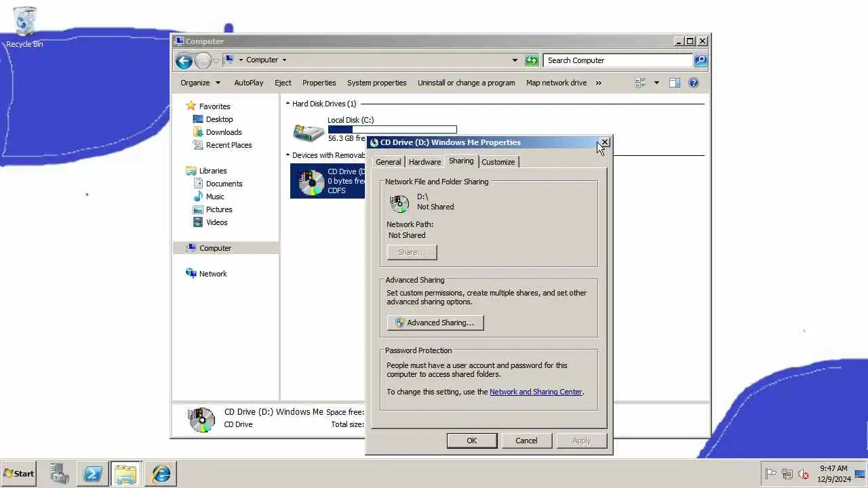Open the Organize menu
868x488 pixels.
[x=200, y=83]
